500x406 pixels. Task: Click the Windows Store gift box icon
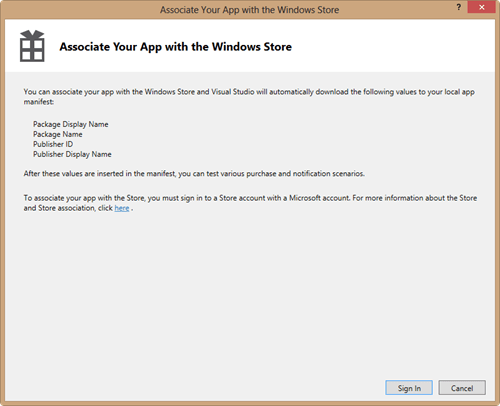[32, 46]
